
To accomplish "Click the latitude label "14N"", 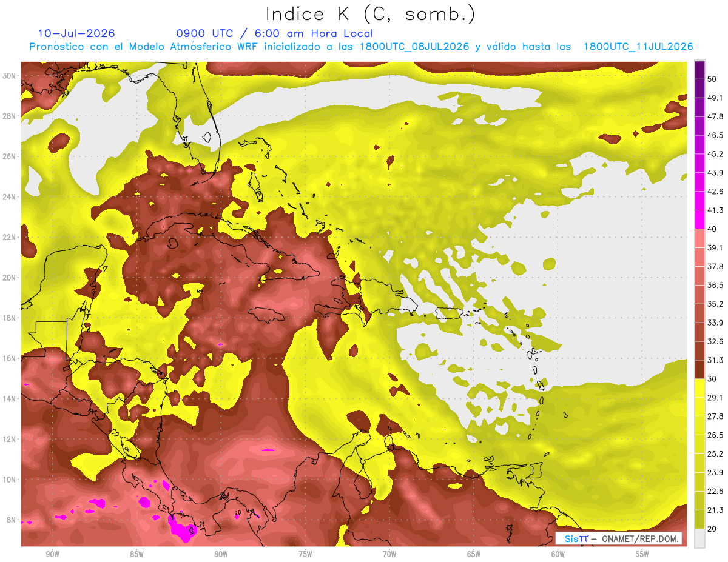I will click(x=10, y=399).
